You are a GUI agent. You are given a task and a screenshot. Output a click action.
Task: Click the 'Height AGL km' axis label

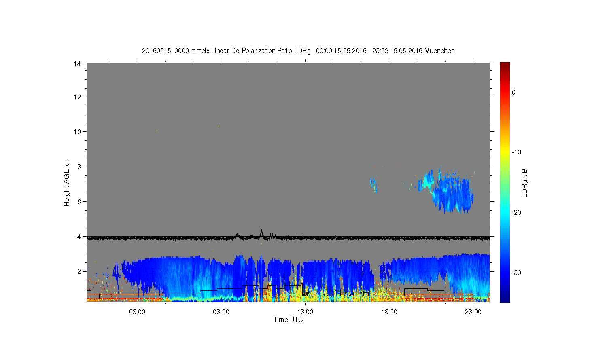(x=67, y=182)
